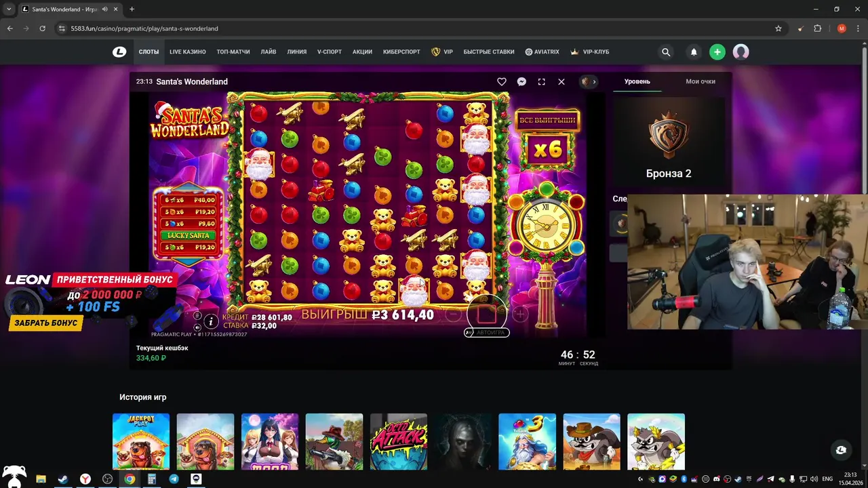Open the taskbar clock showing 23:13
The height and width of the screenshot is (488, 868).
point(851,479)
